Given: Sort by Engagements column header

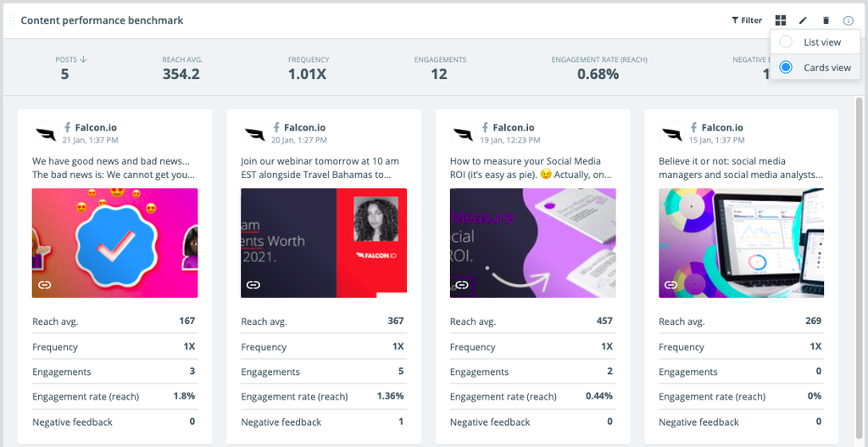Looking at the screenshot, I should pos(439,60).
